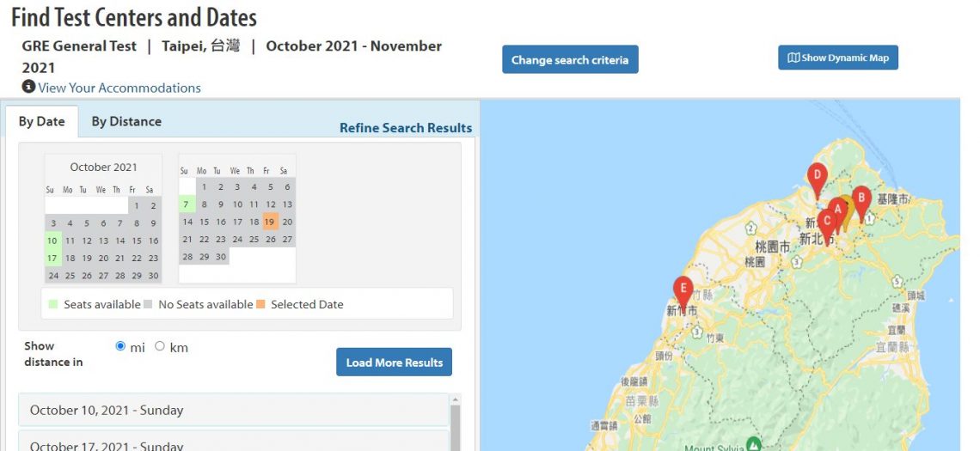Screen dimensions: 980x451
Task: Expand the October 17, 2021 results
Action: click(233, 443)
